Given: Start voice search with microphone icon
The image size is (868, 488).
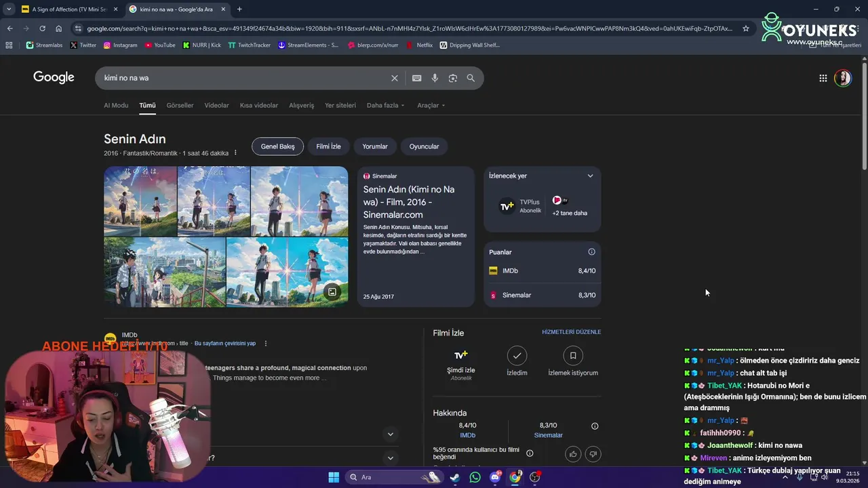Looking at the screenshot, I should (x=435, y=78).
